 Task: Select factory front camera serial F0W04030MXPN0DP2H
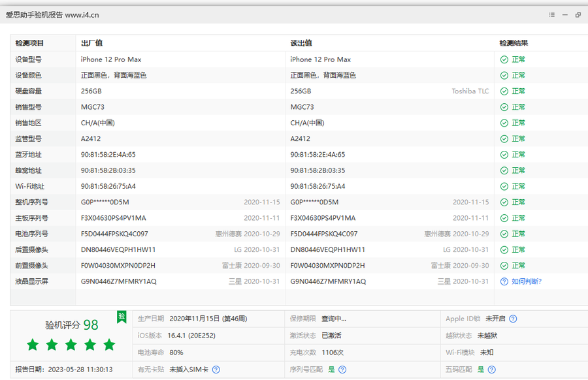coord(118,266)
